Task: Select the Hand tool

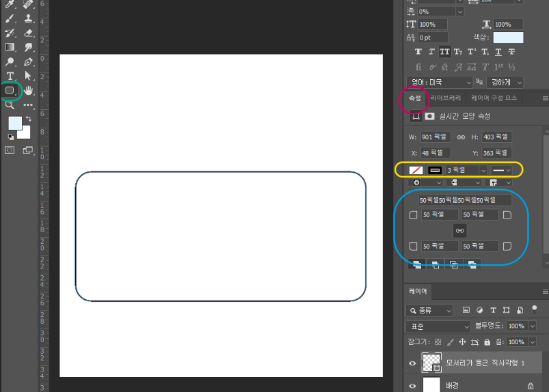Action: (28, 90)
